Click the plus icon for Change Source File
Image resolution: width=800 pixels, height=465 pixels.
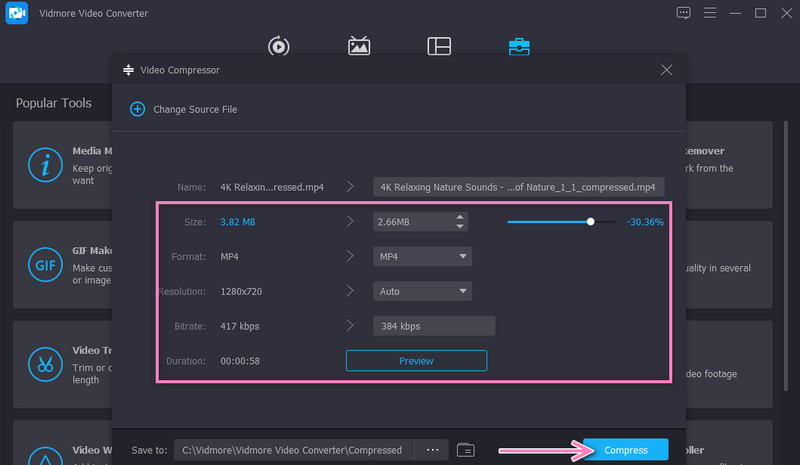(x=137, y=109)
